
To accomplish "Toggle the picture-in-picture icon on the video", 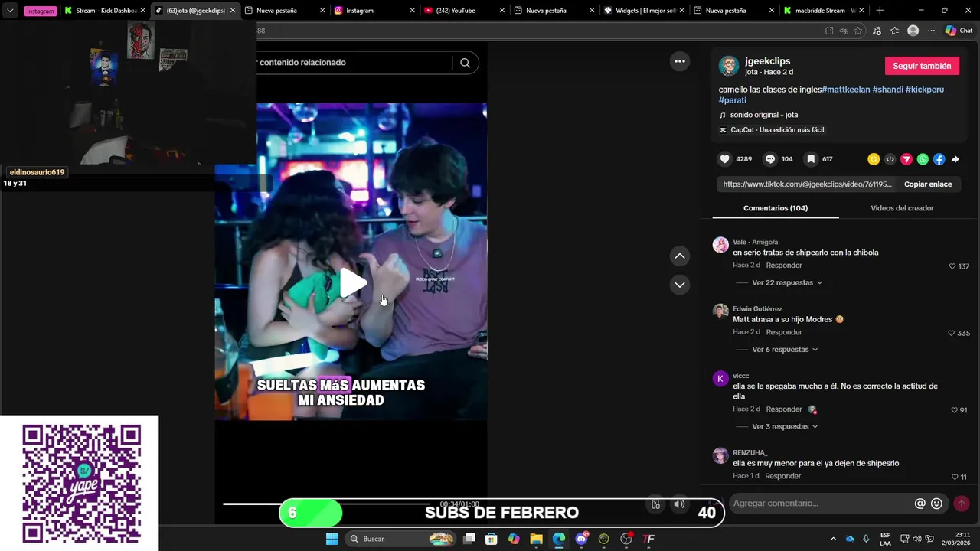I will coord(655,504).
